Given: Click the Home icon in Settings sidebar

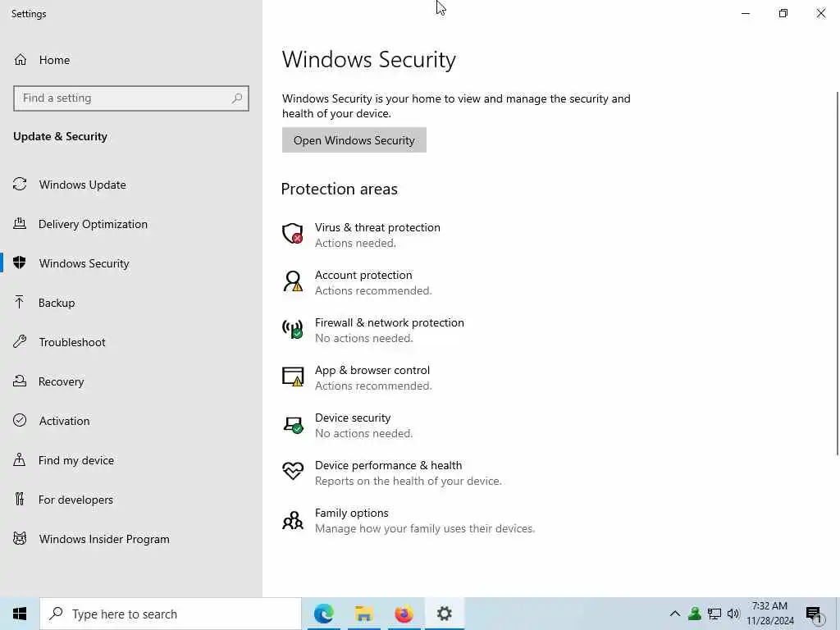Looking at the screenshot, I should pos(21,59).
